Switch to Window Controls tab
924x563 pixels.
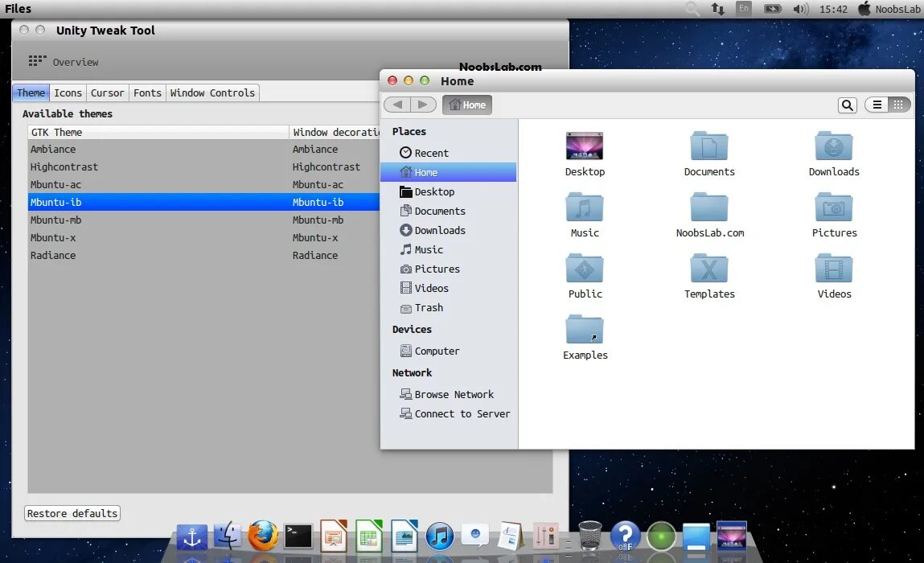(213, 92)
